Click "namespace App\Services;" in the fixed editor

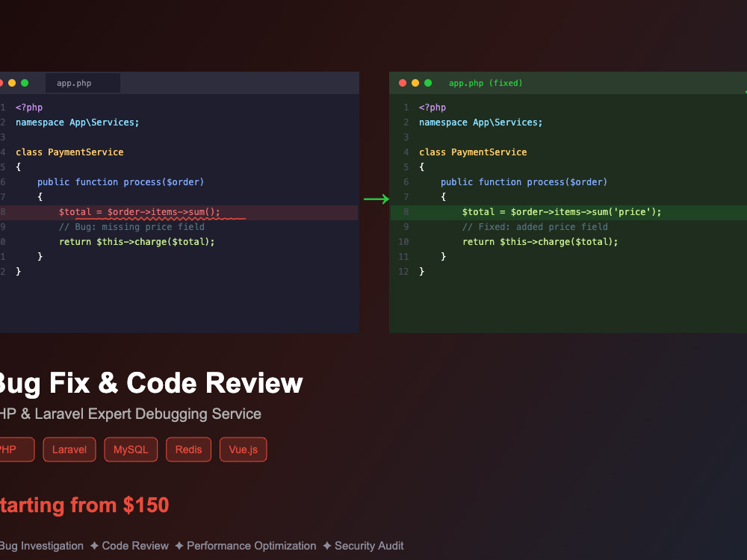480,122
